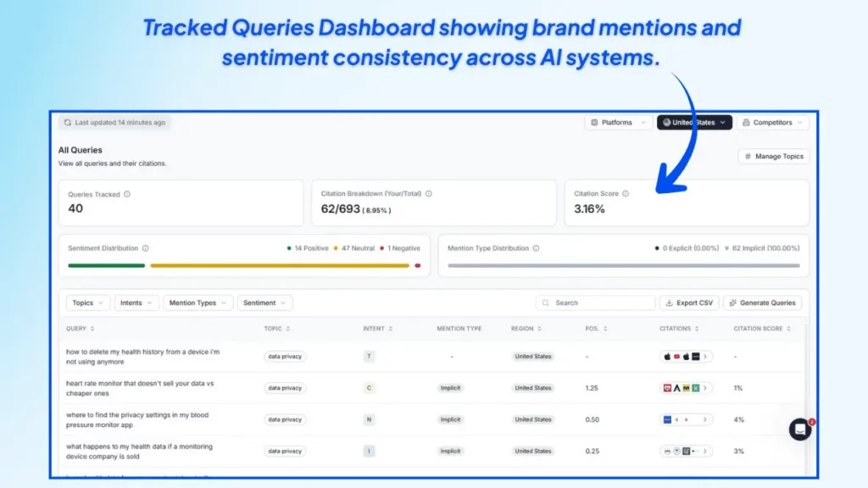The width and height of the screenshot is (868, 488).
Task: Click the refresh icon beside Last updated
Action: coord(68,122)
